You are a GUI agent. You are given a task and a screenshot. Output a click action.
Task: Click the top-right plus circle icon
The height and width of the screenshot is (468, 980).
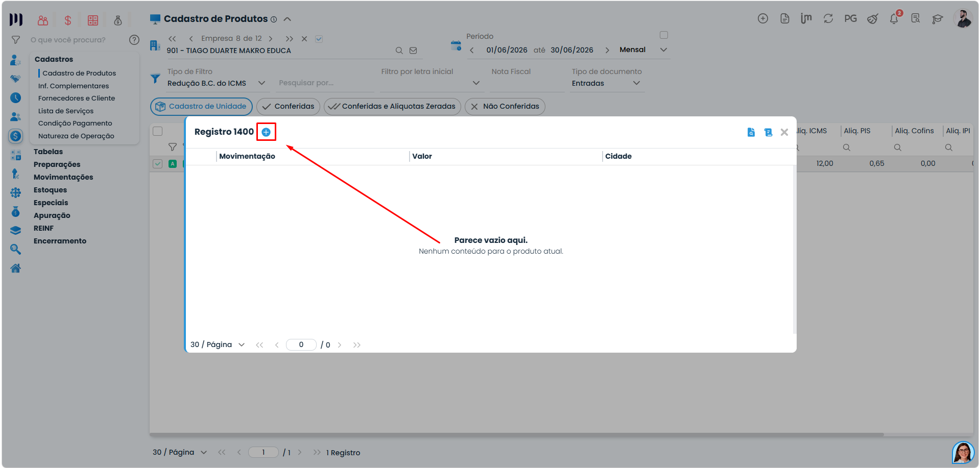tap(763, 18)
